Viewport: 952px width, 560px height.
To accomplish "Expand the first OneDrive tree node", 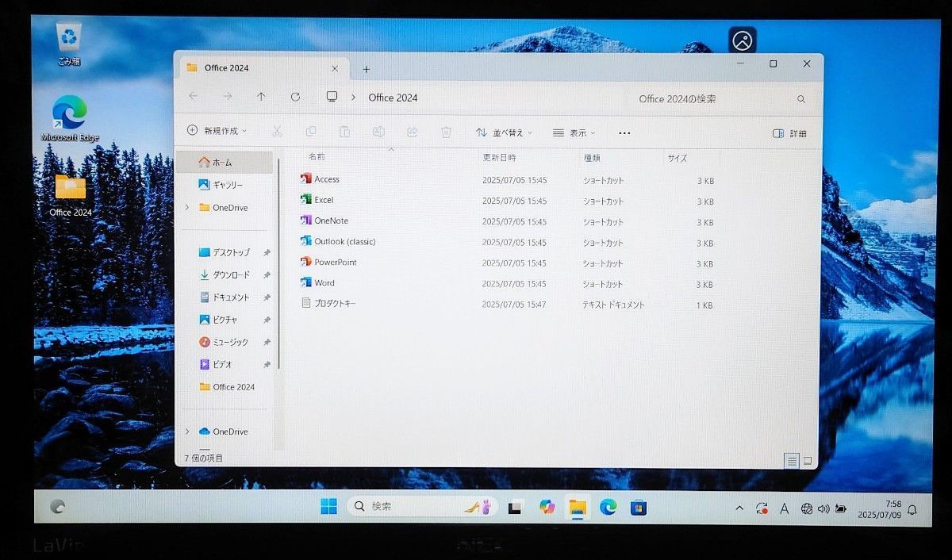I will click(187, 208).
